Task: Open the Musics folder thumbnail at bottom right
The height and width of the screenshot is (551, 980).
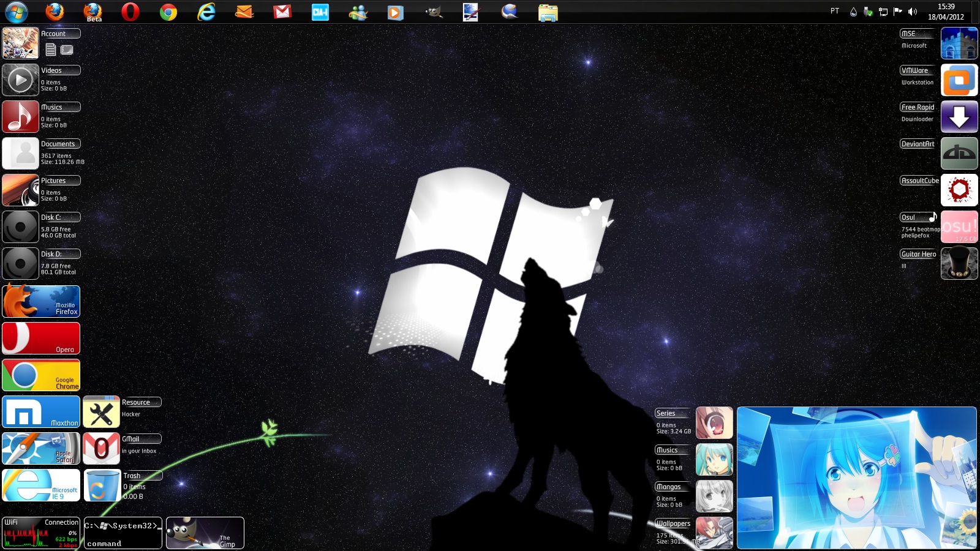Action: point(714,459)
